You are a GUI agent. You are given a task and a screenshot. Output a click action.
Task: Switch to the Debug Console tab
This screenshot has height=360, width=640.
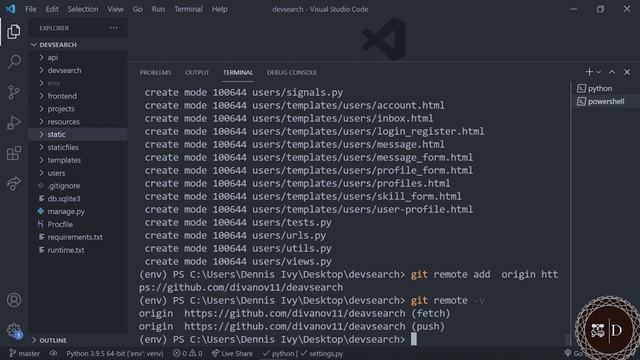(292, 72)
